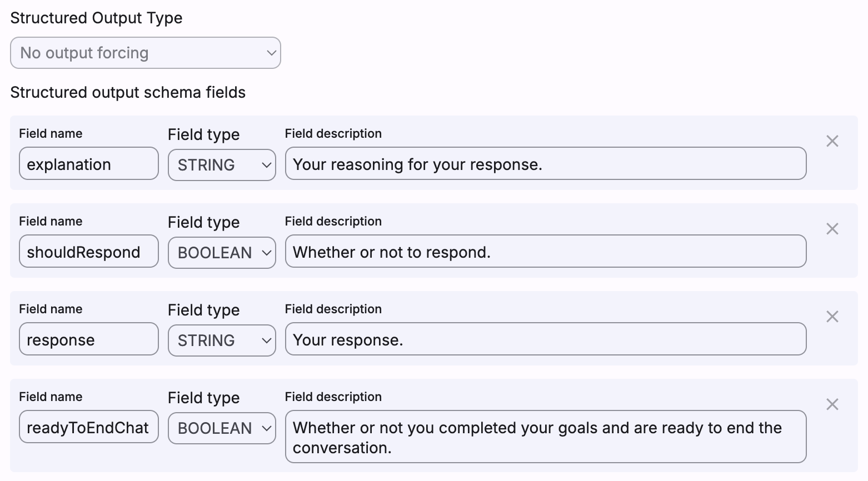Click the explanation field name input

[x=88, y=164]
